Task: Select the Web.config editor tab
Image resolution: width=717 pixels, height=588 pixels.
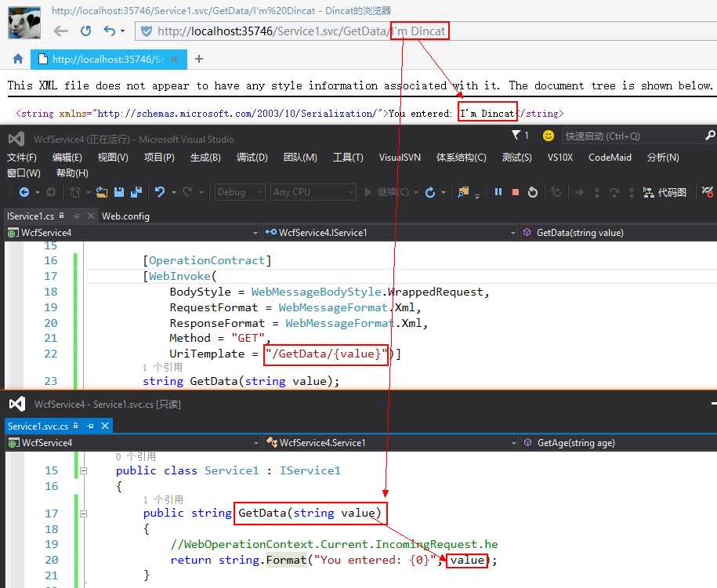Action: (x=125, y=216)
